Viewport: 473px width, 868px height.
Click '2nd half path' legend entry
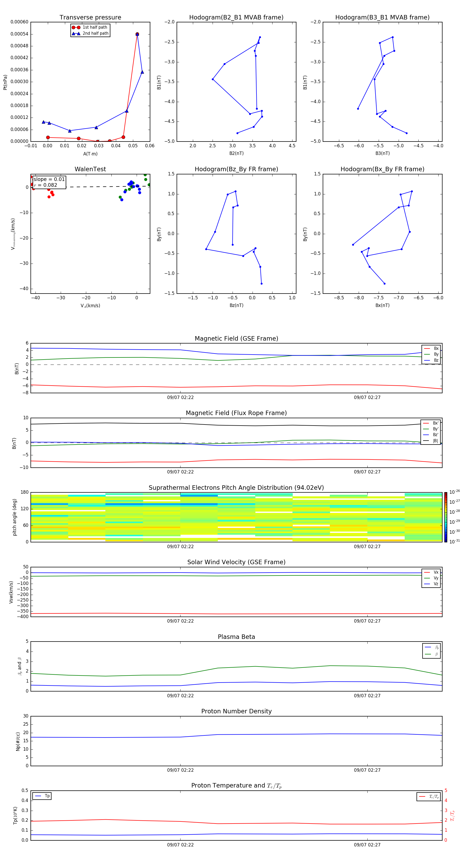point(90,33)
